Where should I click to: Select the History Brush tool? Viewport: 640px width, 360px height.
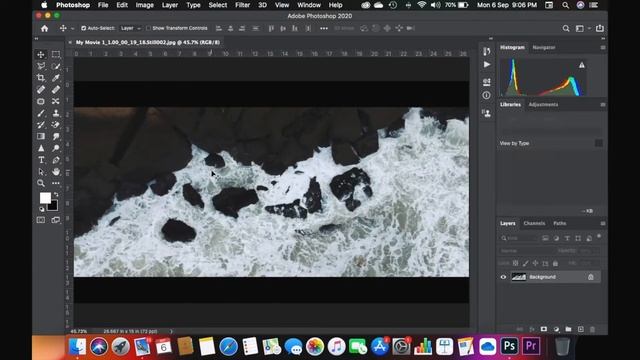point(41,124)
